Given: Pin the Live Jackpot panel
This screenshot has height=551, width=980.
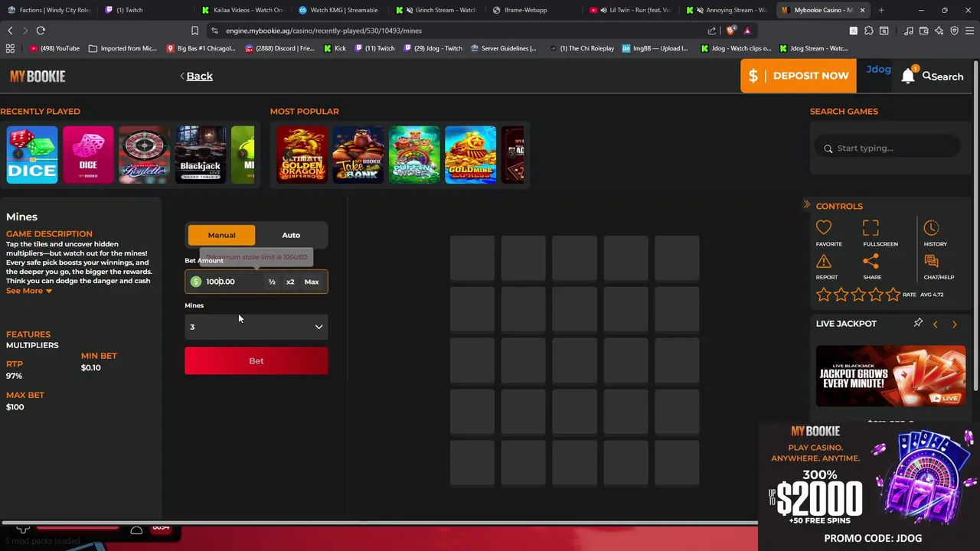Looking at the screenshot, I should pos(918,323).
